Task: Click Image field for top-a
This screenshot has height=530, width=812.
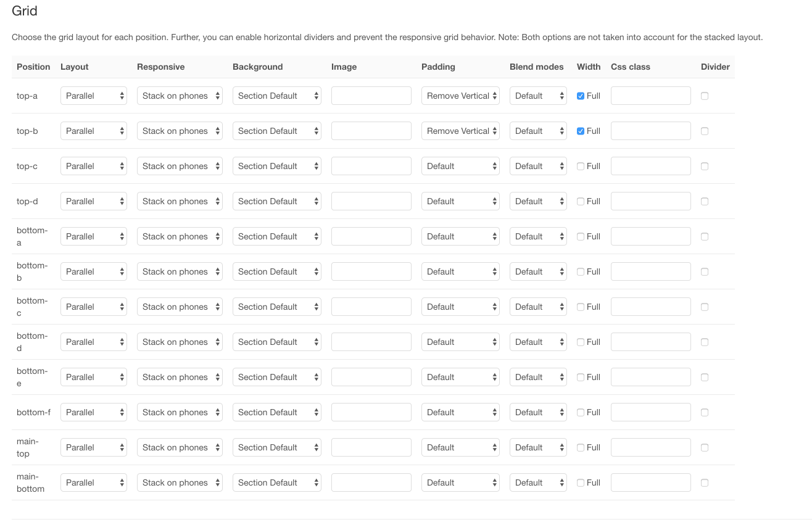Action: tap(371, 96)
